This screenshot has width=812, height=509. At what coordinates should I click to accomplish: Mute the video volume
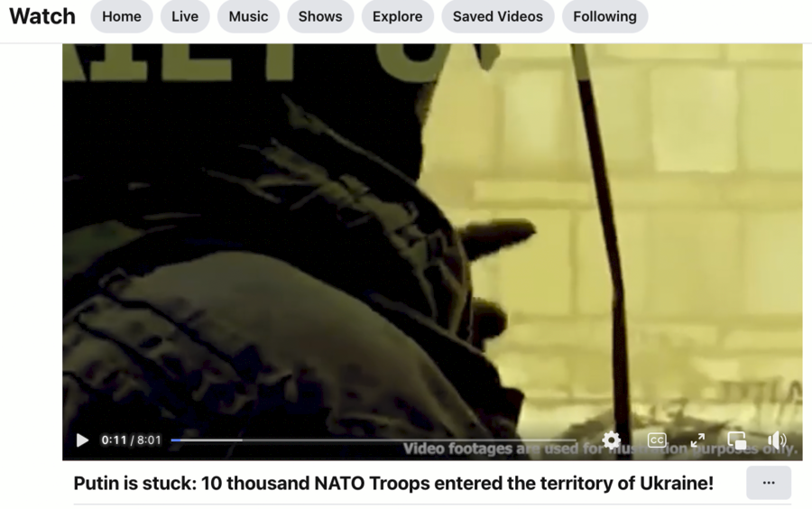[777, 440]
